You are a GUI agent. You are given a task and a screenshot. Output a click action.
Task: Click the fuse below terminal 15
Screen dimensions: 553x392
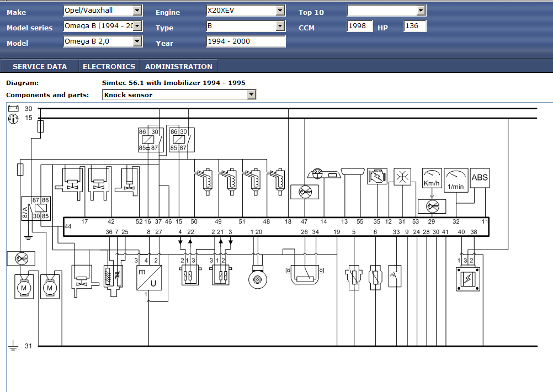click(x=40, y=126)
